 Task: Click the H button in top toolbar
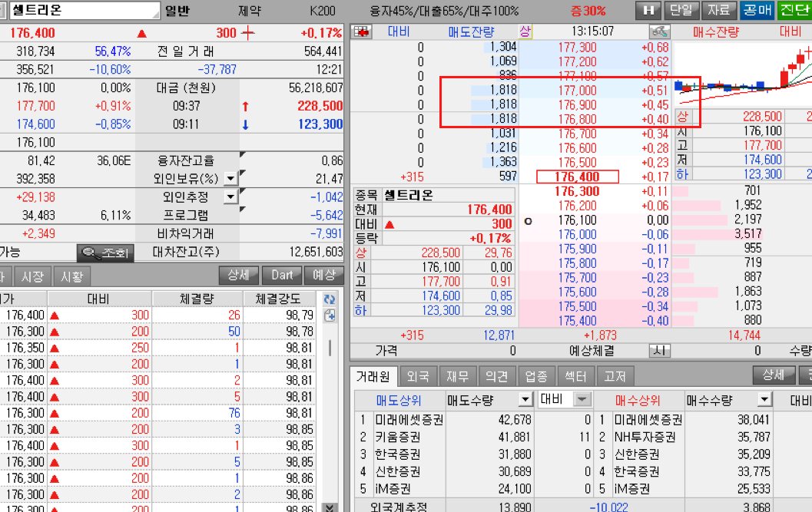648,10
